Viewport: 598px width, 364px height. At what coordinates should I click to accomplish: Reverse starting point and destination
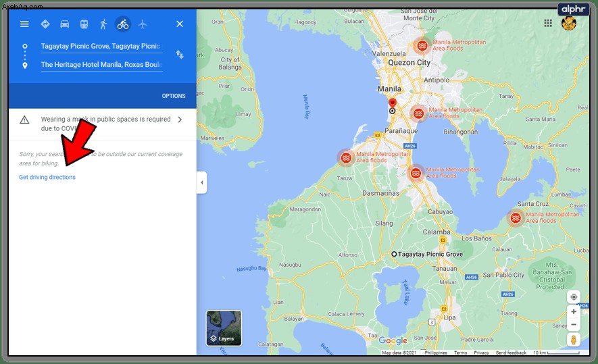point(180,54)
